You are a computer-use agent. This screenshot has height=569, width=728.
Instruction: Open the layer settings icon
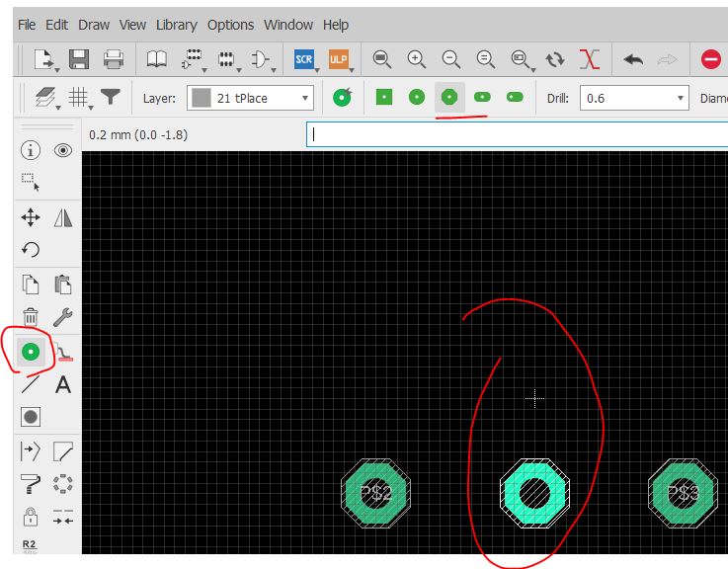click(x=45, y=98)
